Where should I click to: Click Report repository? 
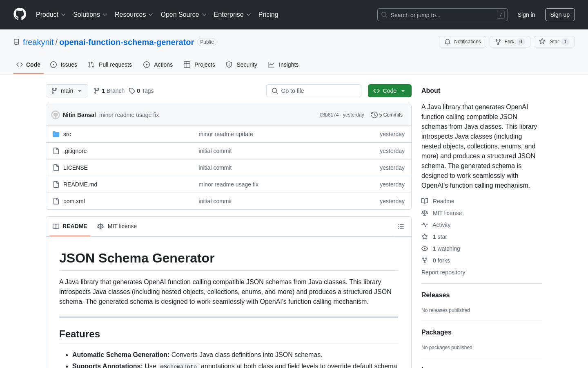tap(443, 272)
